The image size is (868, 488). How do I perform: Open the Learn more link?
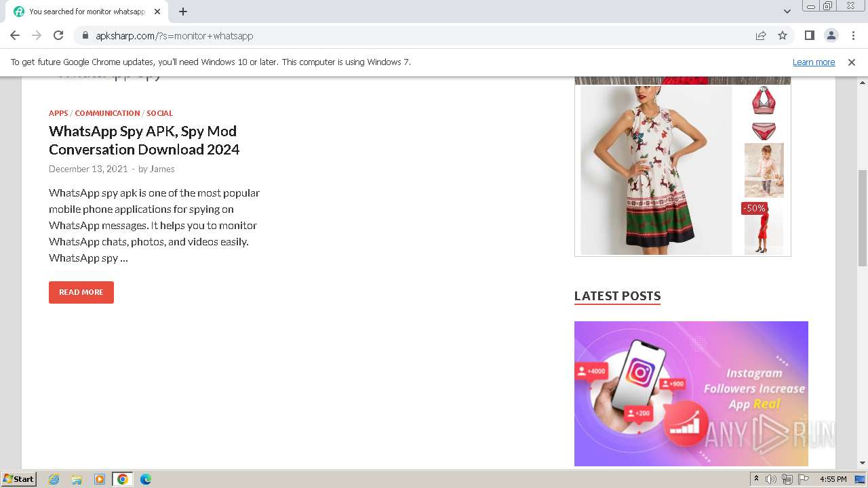(814, 62)
